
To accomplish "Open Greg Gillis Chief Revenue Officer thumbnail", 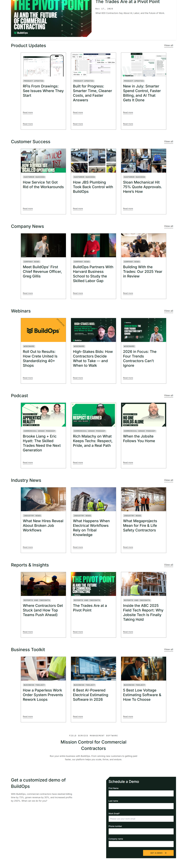I will point(43,245).
